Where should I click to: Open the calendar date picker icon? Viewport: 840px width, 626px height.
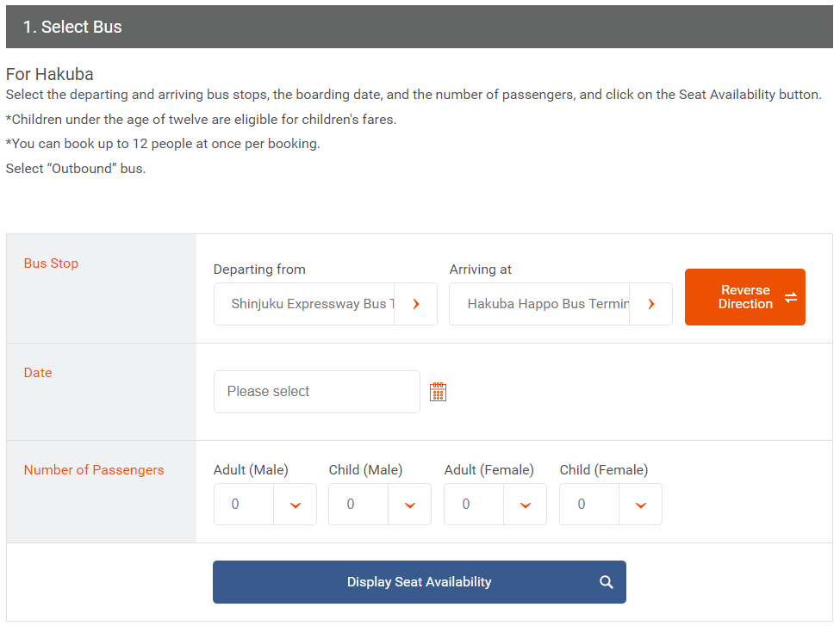click(x=438, y=392)
